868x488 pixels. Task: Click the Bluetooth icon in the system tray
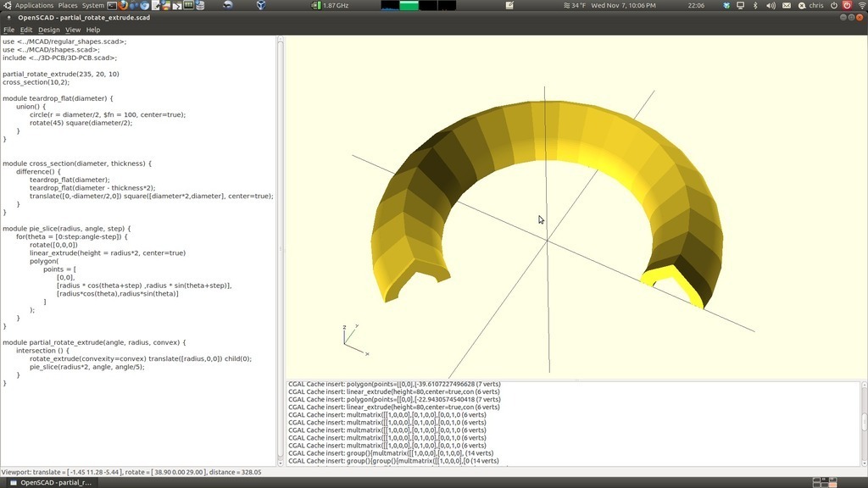click(x=755, y=6)
